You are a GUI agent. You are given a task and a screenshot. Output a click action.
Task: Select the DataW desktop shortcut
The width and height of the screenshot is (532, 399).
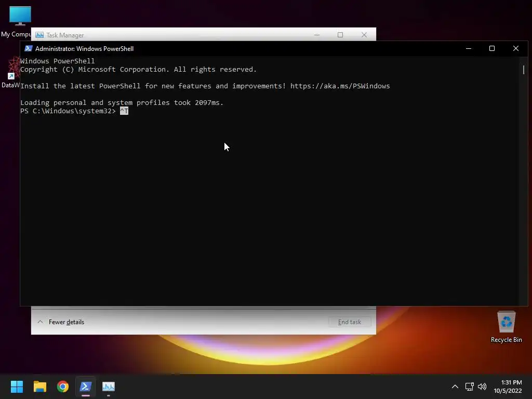[11, 73]
